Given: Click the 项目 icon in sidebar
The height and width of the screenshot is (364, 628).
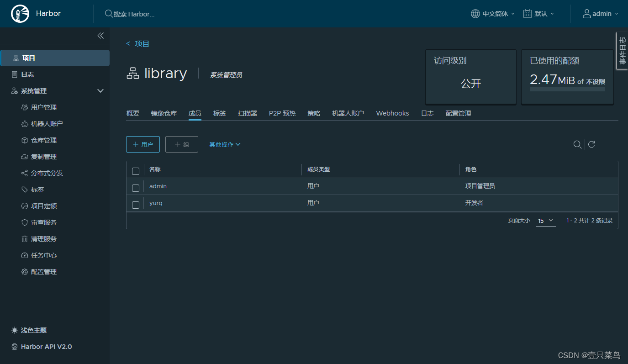Looking at the screenshot, I should (16, 58).
